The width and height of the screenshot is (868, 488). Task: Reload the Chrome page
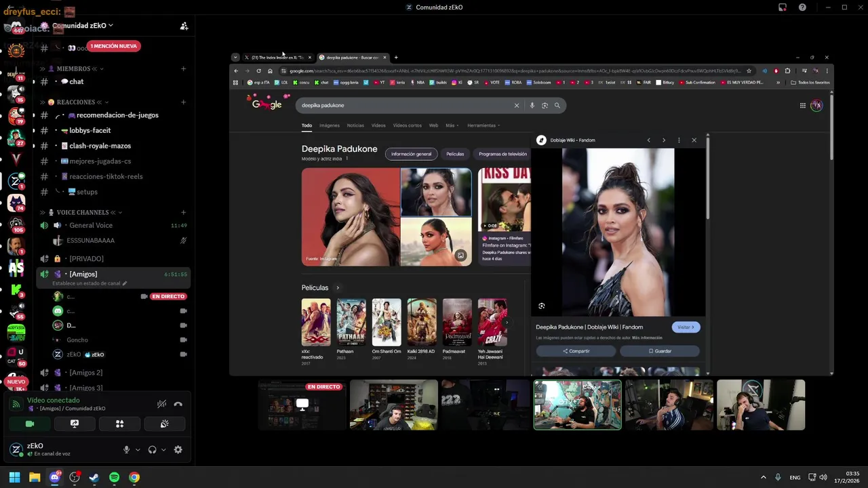point(258,70)
